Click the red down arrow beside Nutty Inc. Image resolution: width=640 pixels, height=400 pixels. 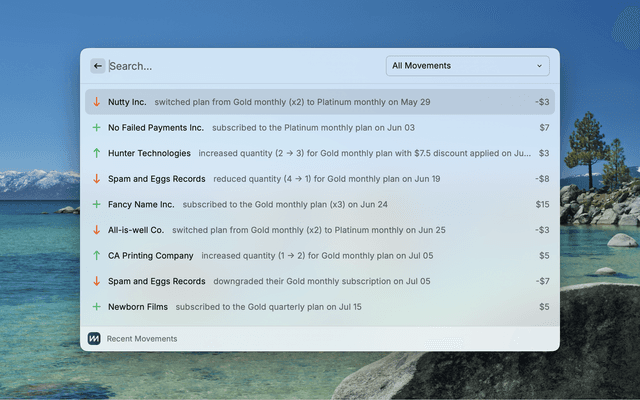point(97,102)
